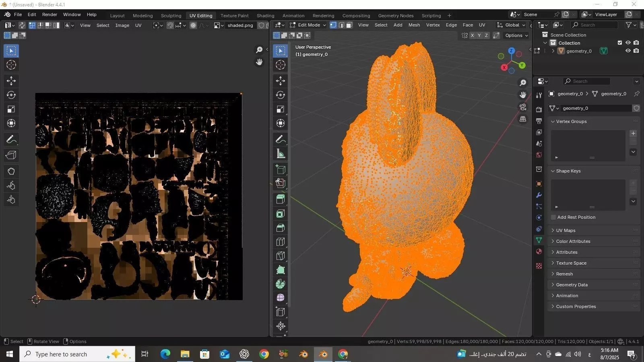The height and width of the screenshot is (362, 644).
Task: Click the Windows taskbar search box
Action: point(77,354)
